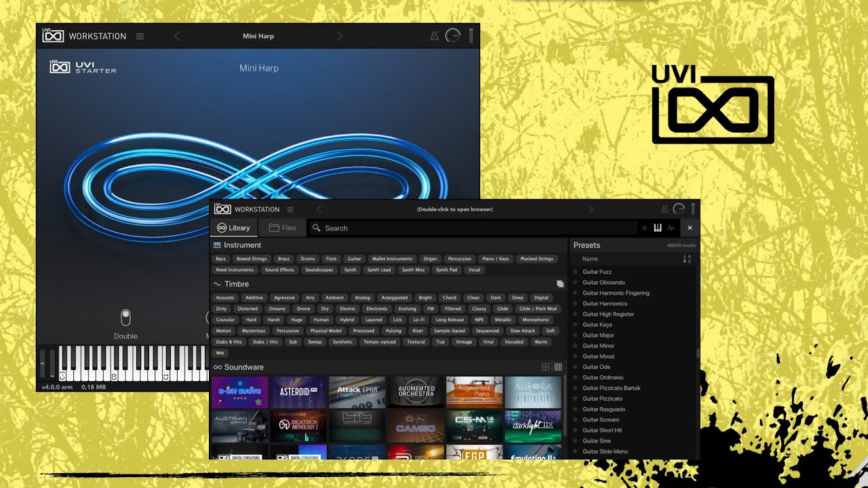
Task: Click the modulation wheel beside the keyboard
Action: coord(52,363)
